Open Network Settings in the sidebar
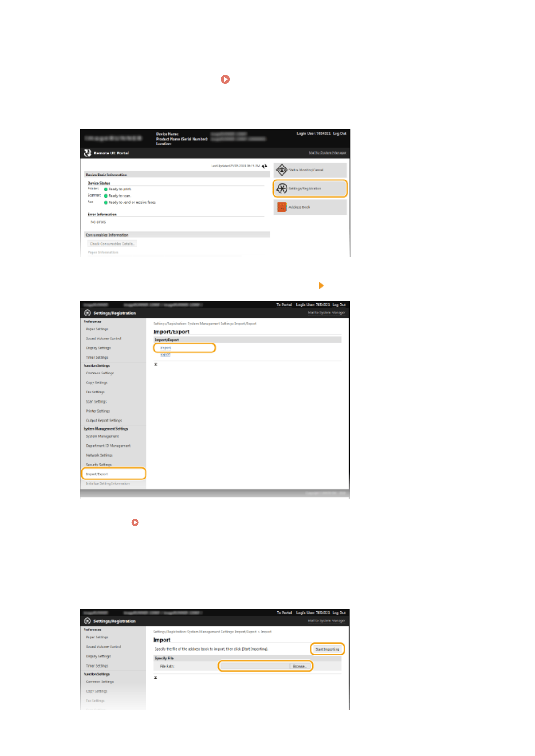The image size is (535, 756). 99,455
